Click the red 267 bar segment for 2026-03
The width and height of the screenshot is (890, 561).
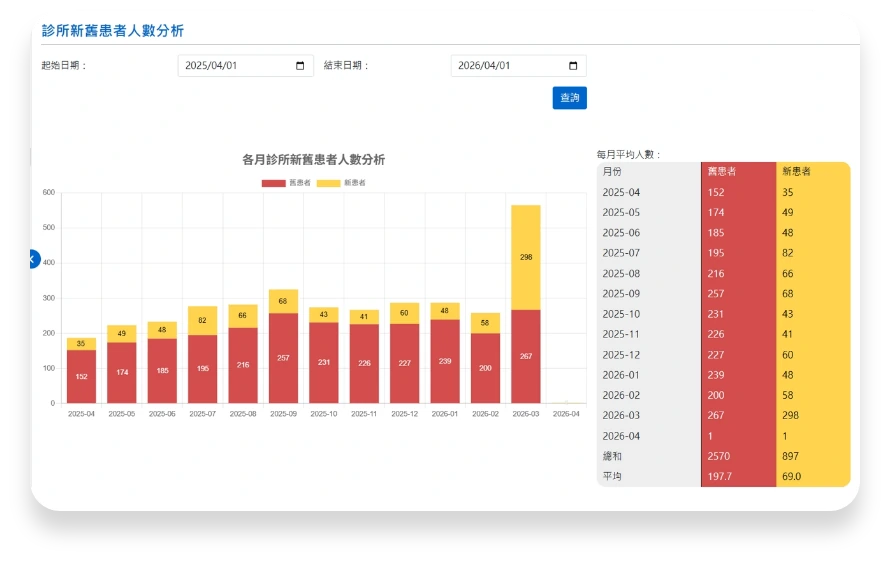coord(526,357)
